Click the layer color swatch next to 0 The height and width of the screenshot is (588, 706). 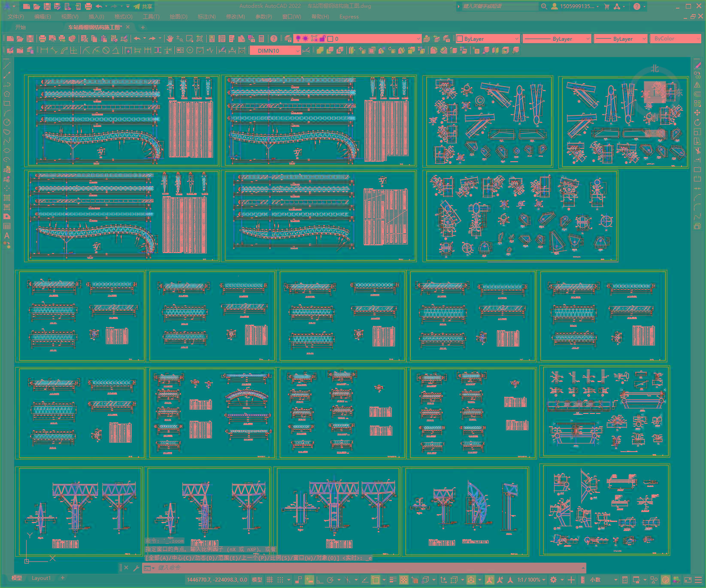330,39
